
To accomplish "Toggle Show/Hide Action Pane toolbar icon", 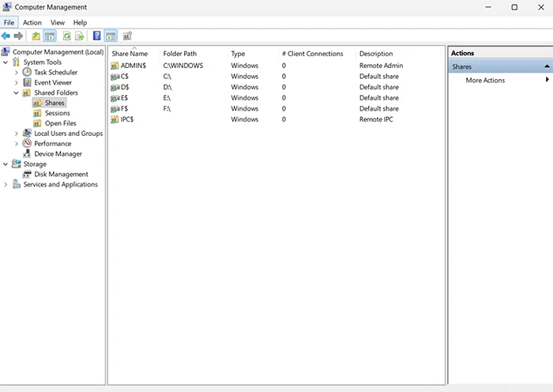I will point(111,36).
